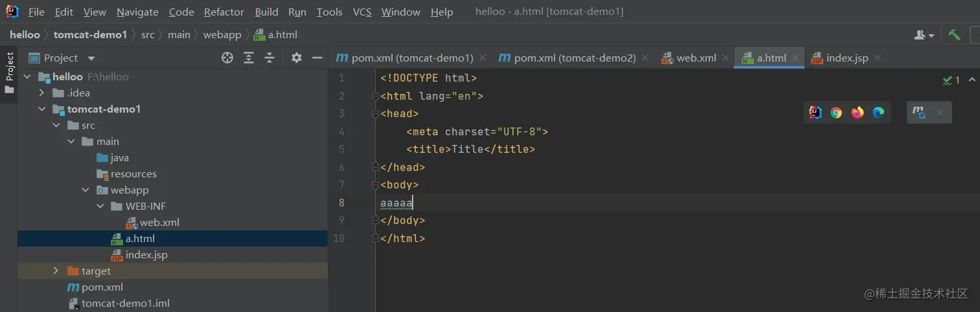Click the a.html breadcrumb
The image size is (980, 312).
(275, 34)
